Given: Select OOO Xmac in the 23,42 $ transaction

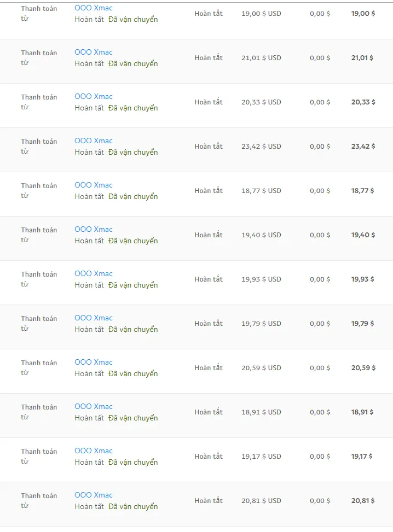Looking at the screenshot, I should coord(94,141).
